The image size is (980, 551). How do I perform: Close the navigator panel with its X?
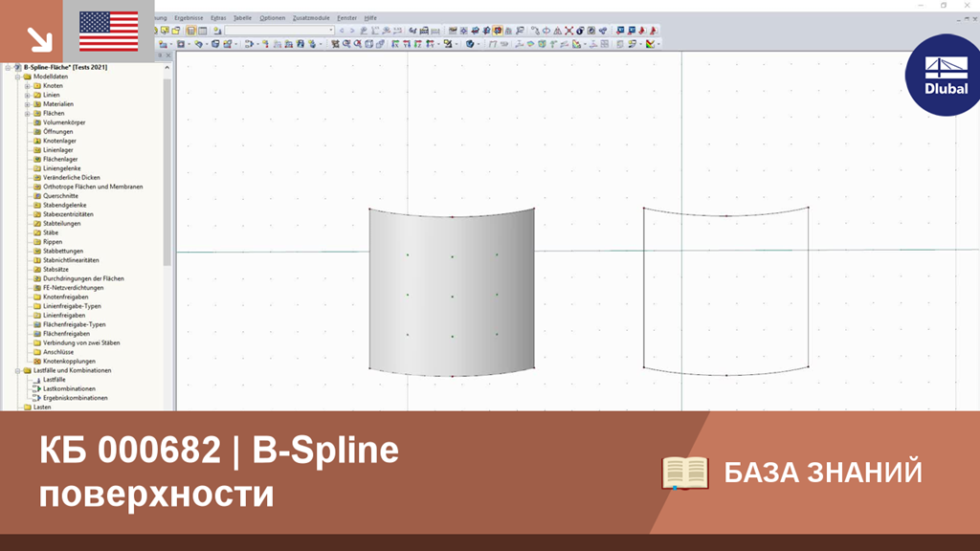168,55
